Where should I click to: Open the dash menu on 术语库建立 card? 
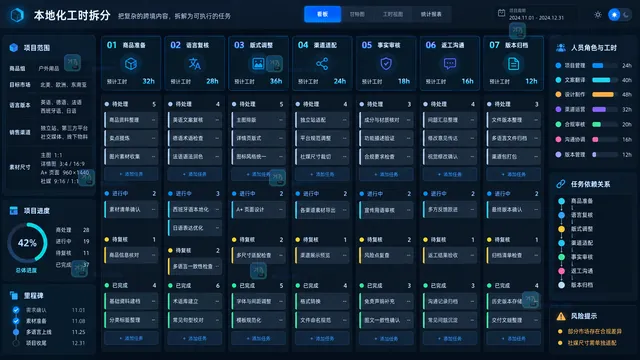217,301
